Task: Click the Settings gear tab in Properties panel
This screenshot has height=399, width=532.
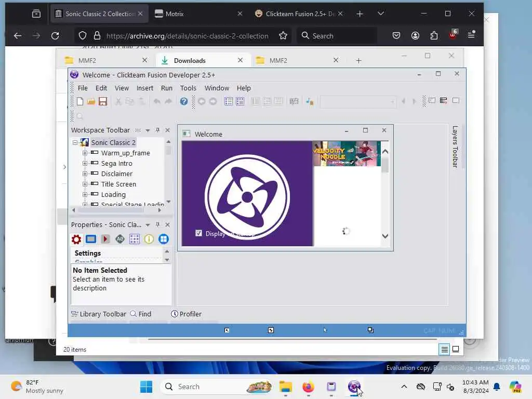Action: tap(76, 239)
